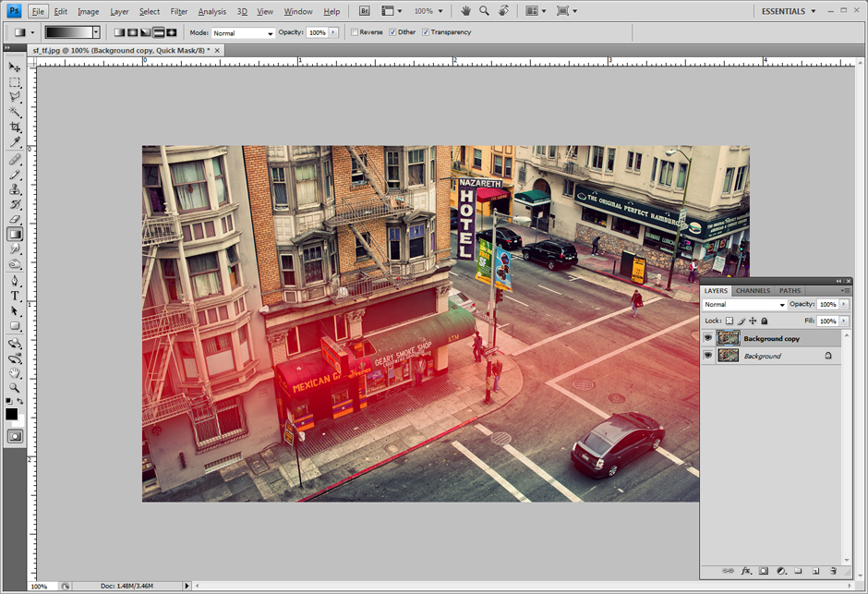Hide the Background layer
Screen dimensions: 868x594
[x=708, y=356]
